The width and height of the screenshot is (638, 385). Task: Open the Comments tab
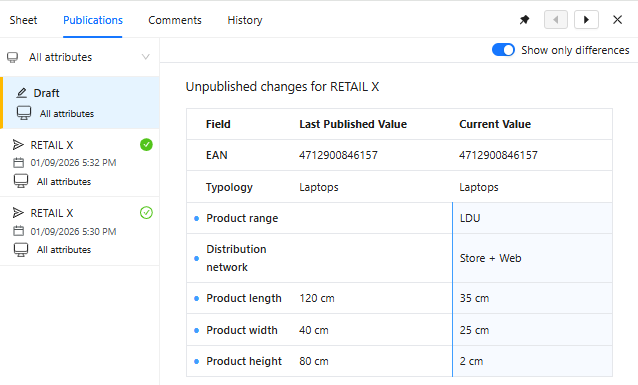coord(175,20)
